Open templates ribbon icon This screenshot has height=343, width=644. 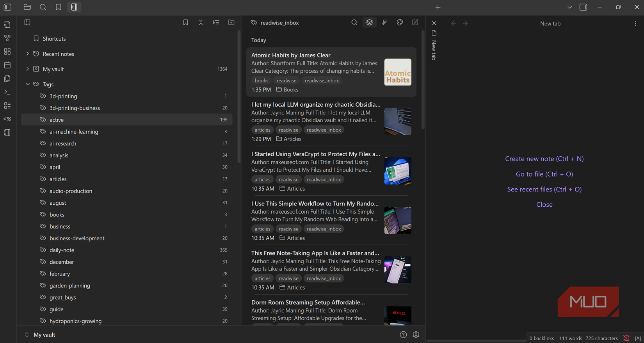click(7, 79)
